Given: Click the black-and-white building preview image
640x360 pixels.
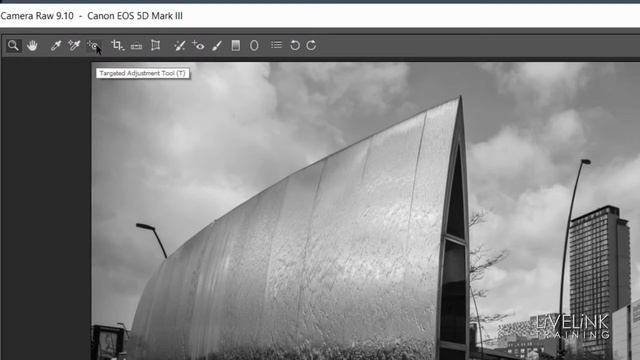Looking at the screenshot, I should click(365, 211).
